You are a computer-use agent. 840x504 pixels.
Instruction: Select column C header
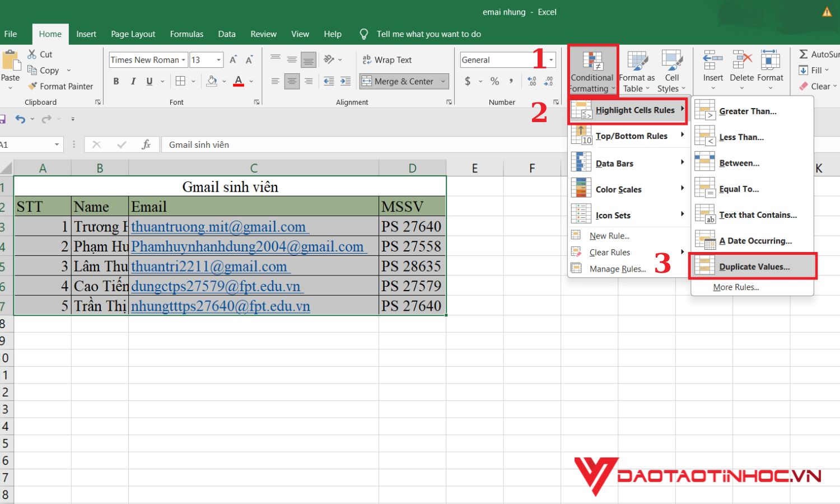point(254,168)
